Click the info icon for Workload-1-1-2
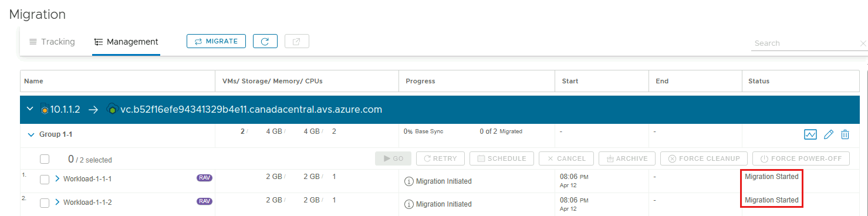The height and width of the screenshot is (216, 868). pos(409,204)
